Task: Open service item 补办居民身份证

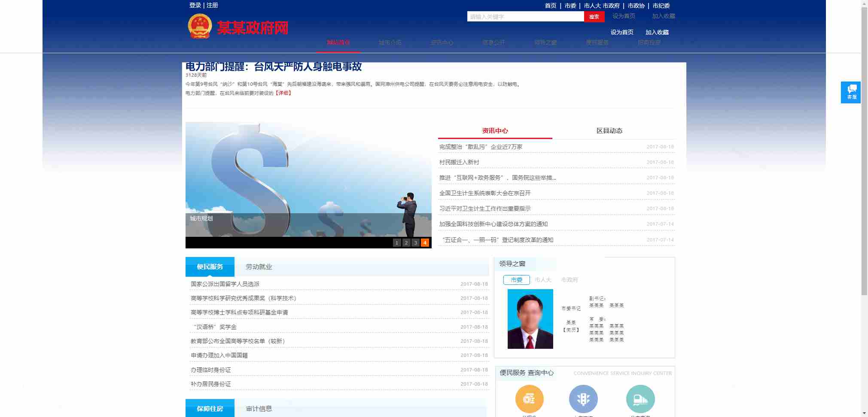Action: click(210, 384)
